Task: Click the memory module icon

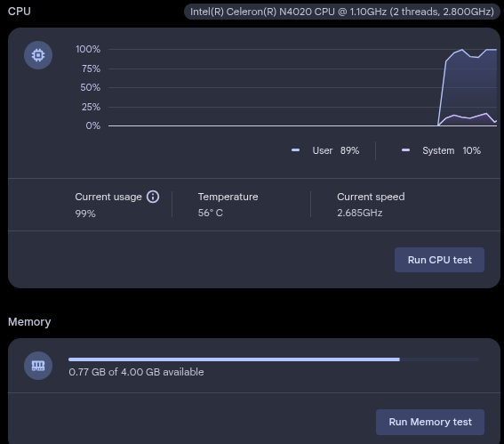Action: point(38,366)
